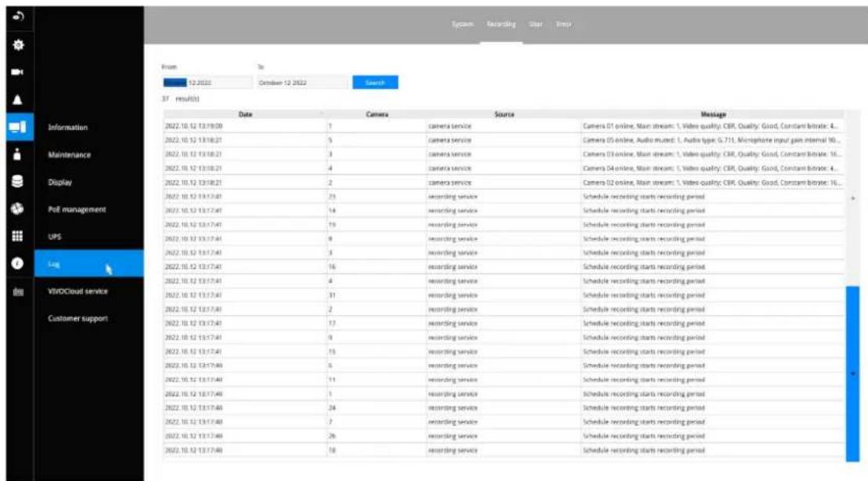Screen dimensions: 868x481
Task: Open PoE management
Action: 77,209
